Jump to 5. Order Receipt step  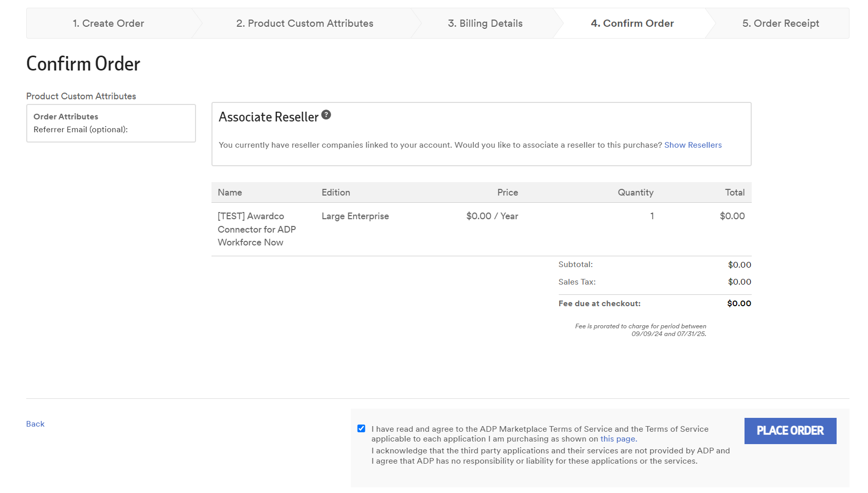pyautogui.click(x=780, y=24)
